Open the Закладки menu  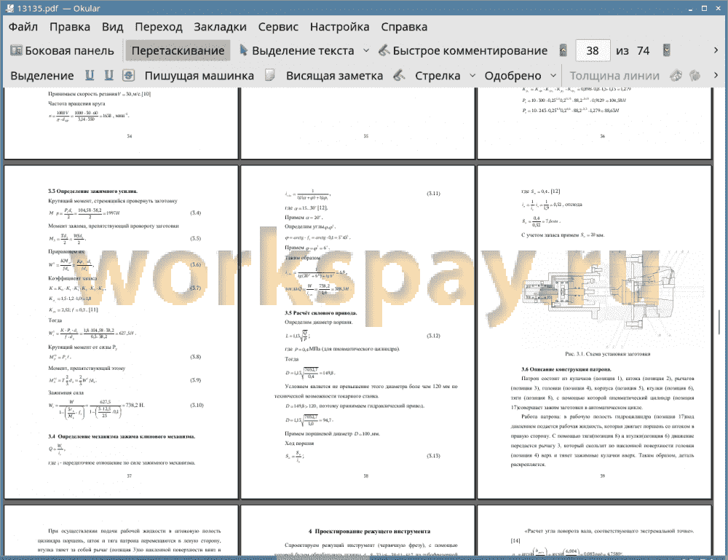click(220, 27)
